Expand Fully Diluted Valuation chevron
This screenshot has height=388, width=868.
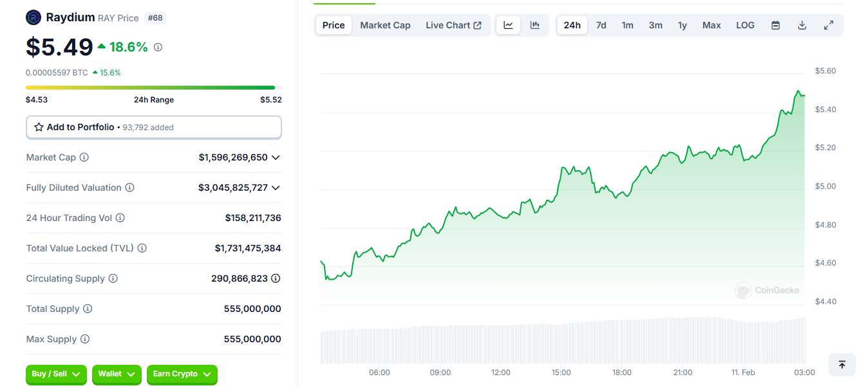pyautogui.click(x=276, y=188)
